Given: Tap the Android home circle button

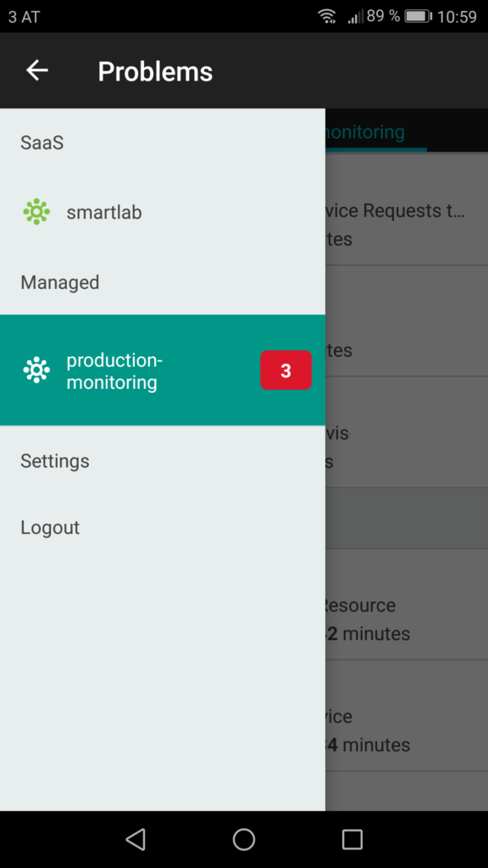Looking at the screenshot, I should click(x=243, y=839).
